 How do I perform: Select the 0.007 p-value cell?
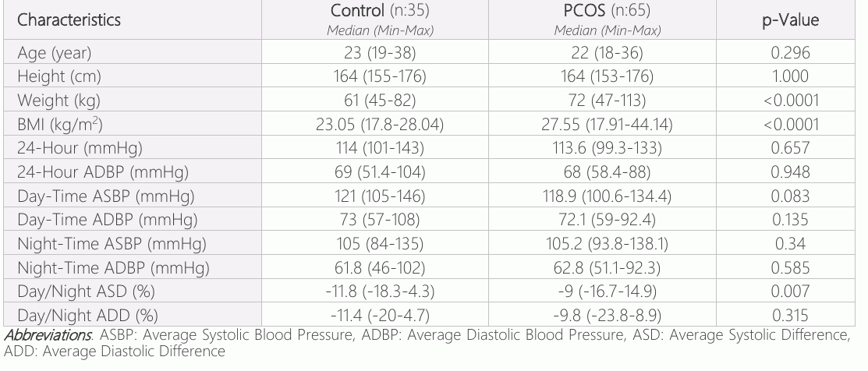(x=790, y=291)
